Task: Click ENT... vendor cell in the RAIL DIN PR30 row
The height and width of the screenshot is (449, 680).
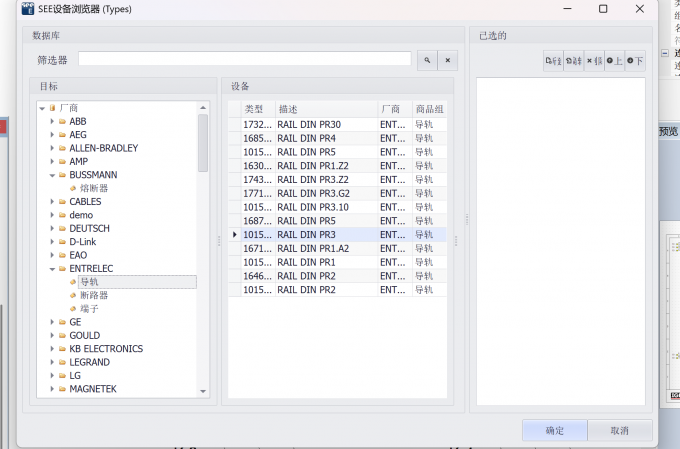Action: [395, 125]
